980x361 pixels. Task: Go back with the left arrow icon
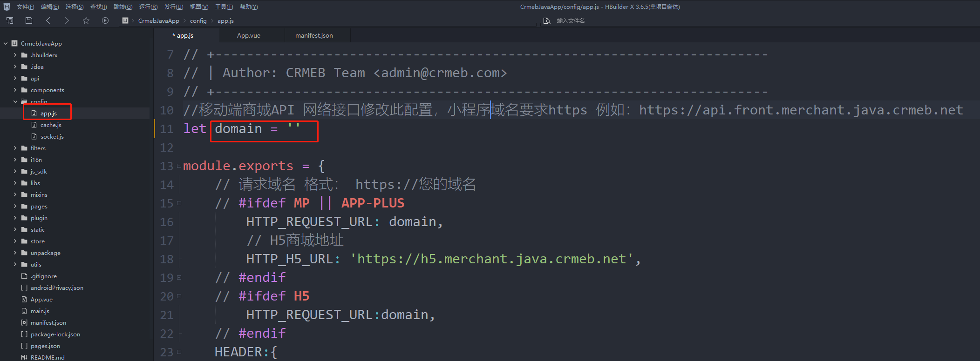(48, 20)
